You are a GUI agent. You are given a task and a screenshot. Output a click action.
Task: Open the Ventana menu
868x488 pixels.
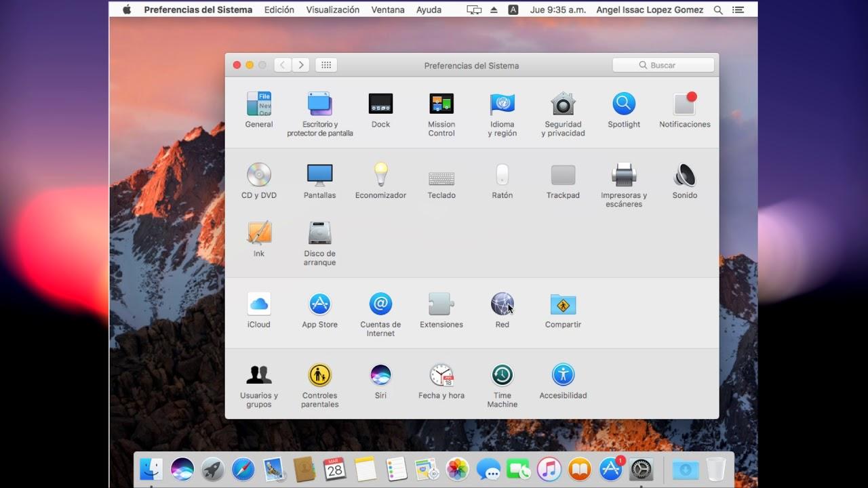pos(387,9)
